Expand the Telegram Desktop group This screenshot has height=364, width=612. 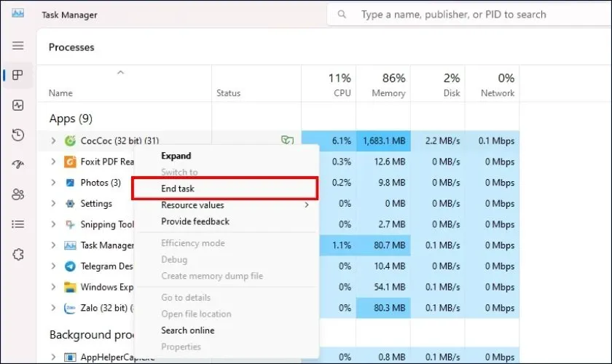pyautogui.click(x=53, y=266)
